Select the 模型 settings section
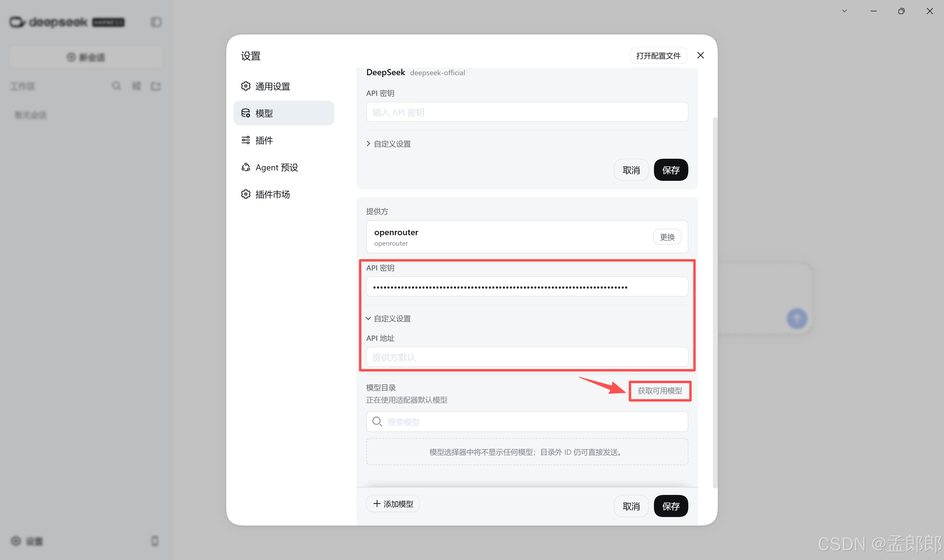 point(284,113)
